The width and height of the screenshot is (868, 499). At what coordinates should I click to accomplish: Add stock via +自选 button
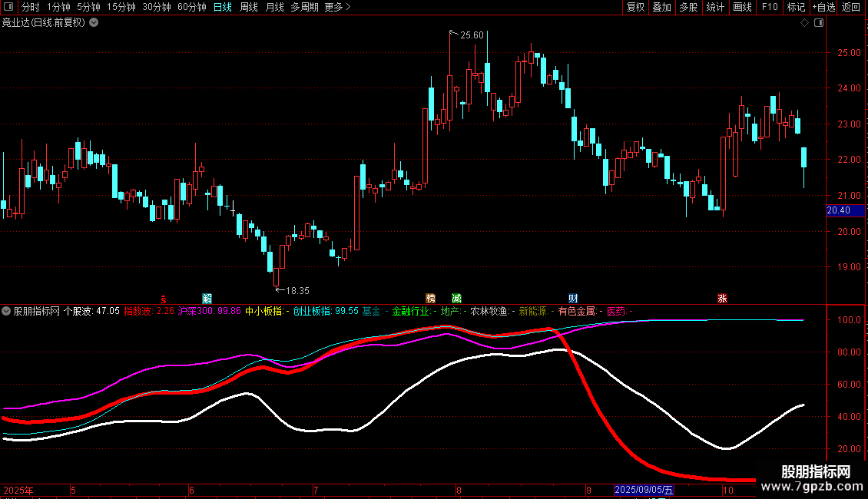pos(823,8)
